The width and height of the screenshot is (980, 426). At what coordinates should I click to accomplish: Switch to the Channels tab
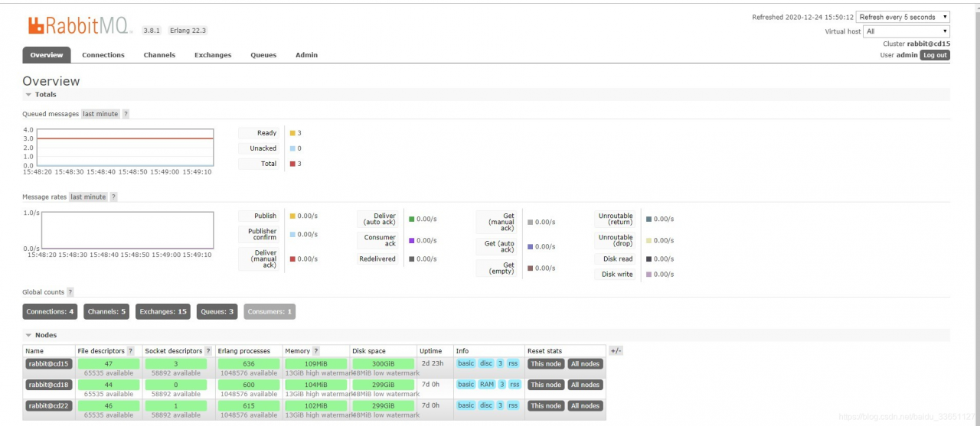[159, 55]
